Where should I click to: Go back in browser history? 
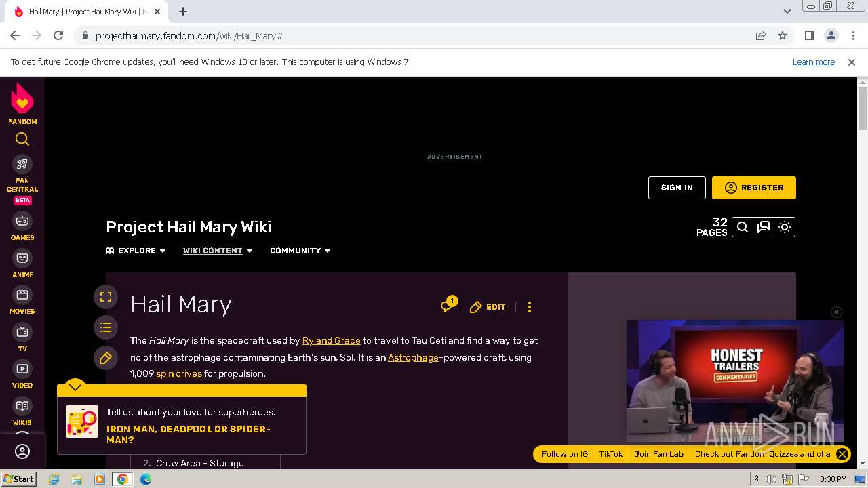point(15,35)
